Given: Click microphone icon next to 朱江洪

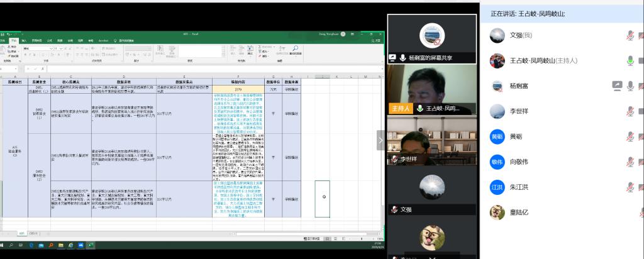Looking at the screenshot, I should (x=630, y=187).
